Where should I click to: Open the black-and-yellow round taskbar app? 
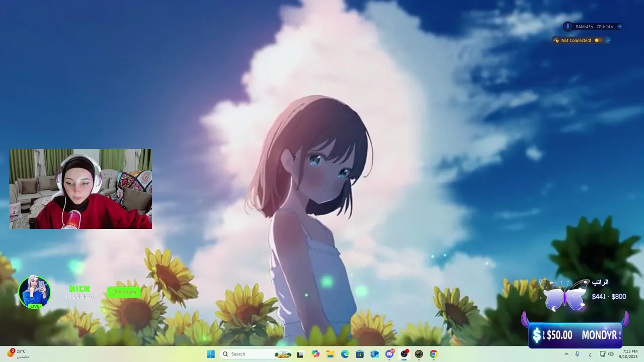click(419, 354)
